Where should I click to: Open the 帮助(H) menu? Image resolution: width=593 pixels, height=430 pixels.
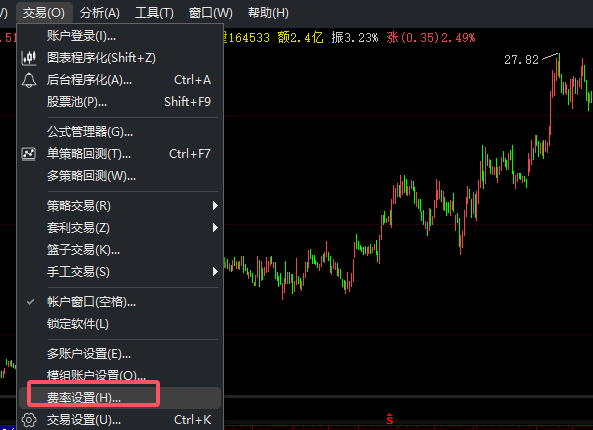click(x=268, y=13)
